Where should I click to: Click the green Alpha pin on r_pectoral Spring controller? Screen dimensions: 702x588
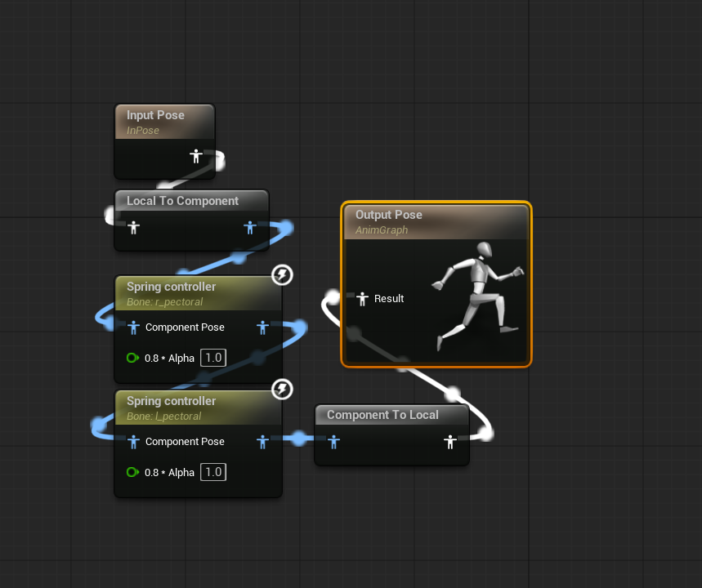click(x=132, y=358)
